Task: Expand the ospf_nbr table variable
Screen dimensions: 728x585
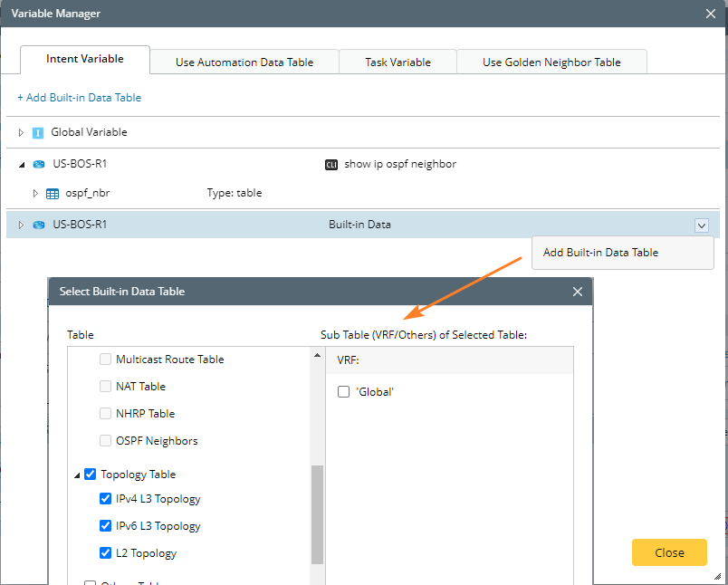Action: tap(35, 193)
